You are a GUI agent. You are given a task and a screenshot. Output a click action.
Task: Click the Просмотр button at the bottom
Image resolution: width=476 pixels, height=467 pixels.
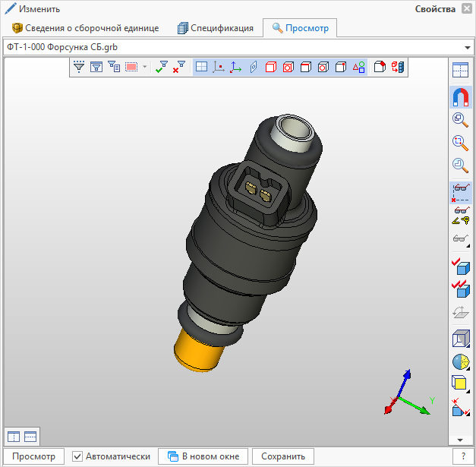(33, 456)
